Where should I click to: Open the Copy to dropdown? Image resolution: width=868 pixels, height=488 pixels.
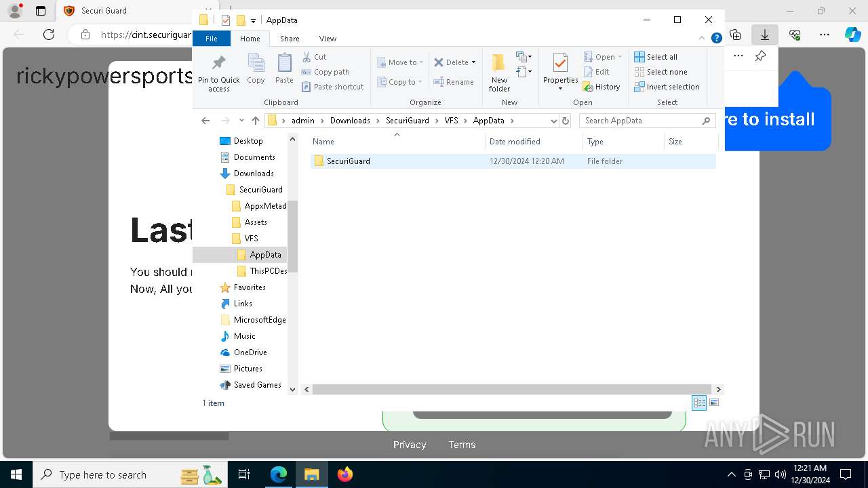pos(399,82)
